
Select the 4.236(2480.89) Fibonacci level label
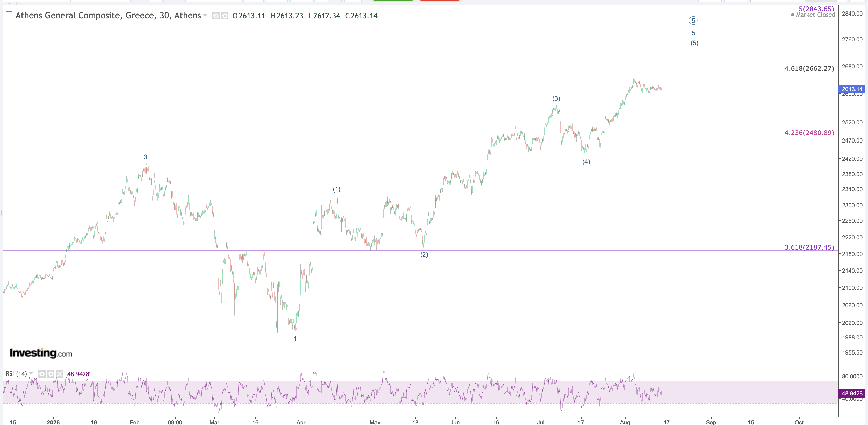[809, 133]
